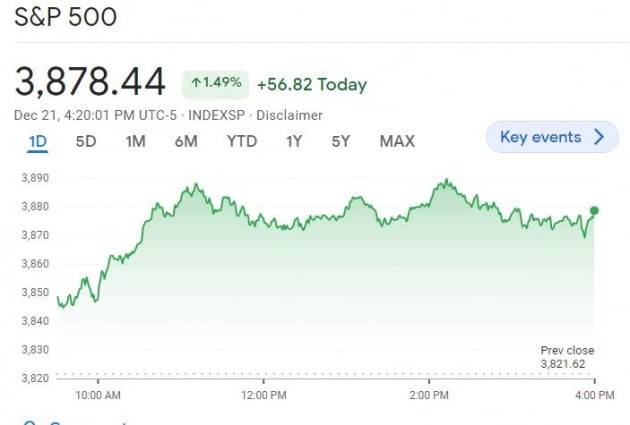The image size is (630, 425).
Task: Switch to the MAX range tab
Action: coord(397,141)
